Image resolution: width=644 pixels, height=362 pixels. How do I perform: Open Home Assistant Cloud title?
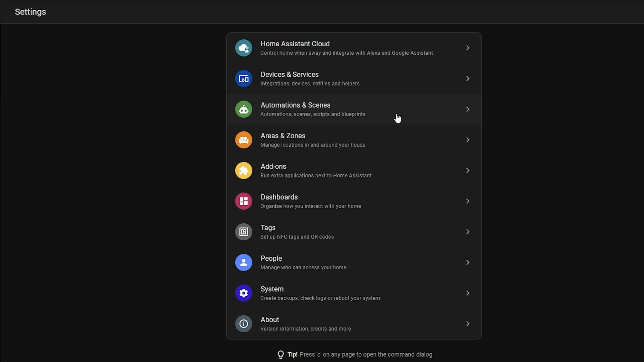295,44
